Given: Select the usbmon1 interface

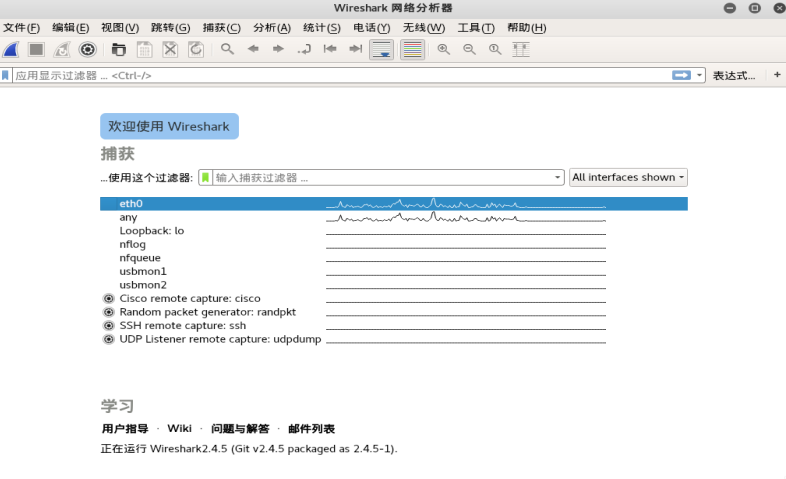Looking at the screenshot, I should pos(394,271).
